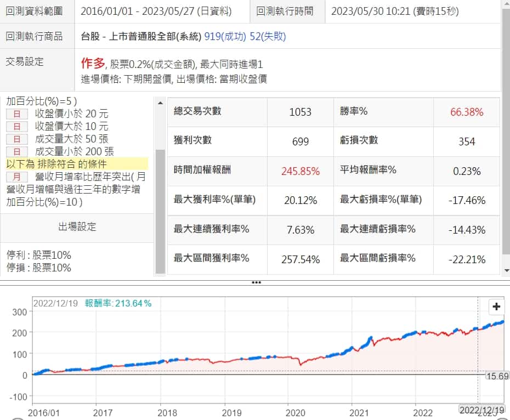This screenshot has height=420, width=510.
Task: Click the 日 icon beside 成交量小於 200 張
Action: click(x=17, y=151)
